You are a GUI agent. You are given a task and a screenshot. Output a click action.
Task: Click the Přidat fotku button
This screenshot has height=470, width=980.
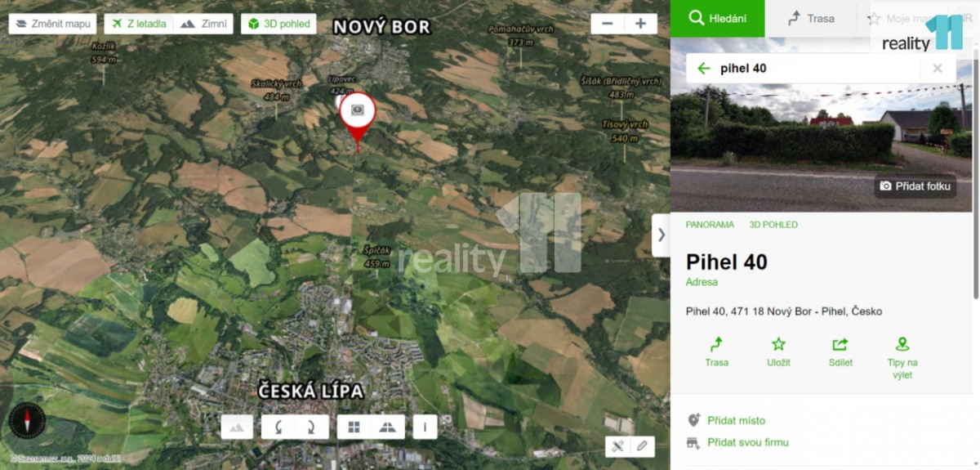point(915,186)
